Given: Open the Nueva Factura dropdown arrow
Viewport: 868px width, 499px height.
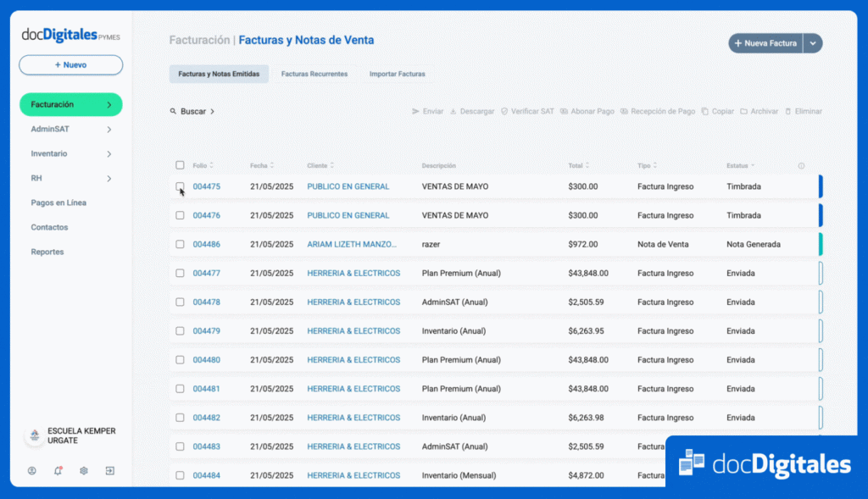Looking at the screenshot, I should tap(813, 43).
